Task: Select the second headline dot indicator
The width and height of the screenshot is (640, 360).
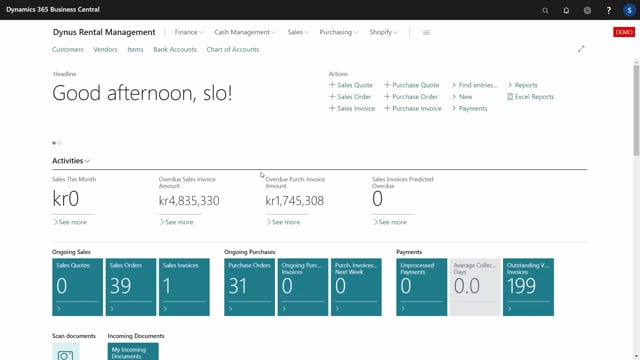Action: [x=59, y=143]
